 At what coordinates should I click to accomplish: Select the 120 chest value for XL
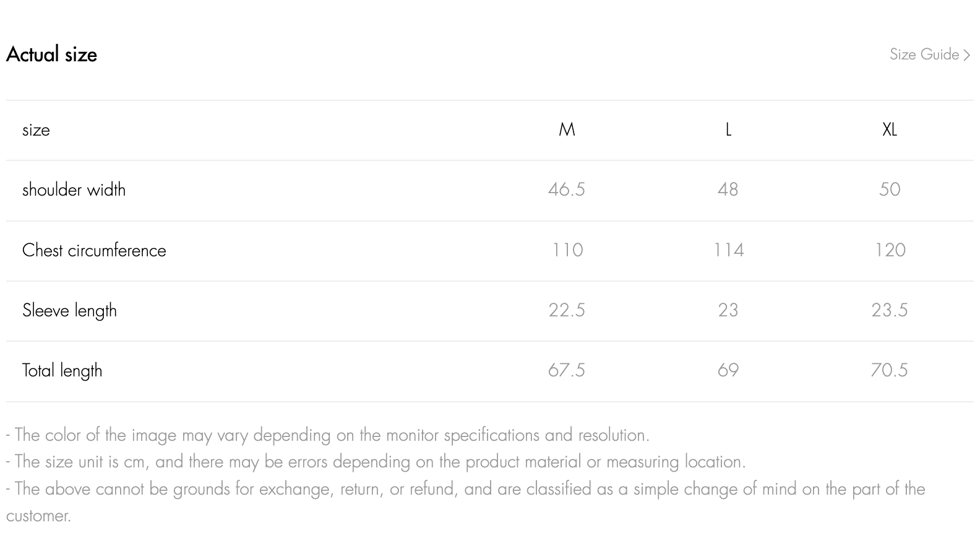tap(890, 250)
